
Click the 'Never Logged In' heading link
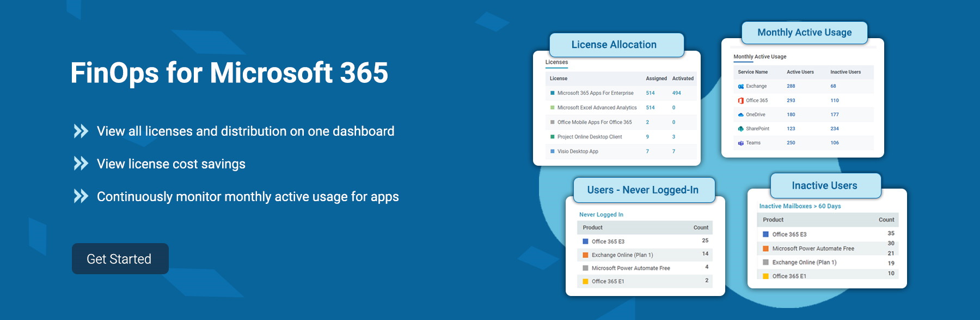tap(601, 215)
